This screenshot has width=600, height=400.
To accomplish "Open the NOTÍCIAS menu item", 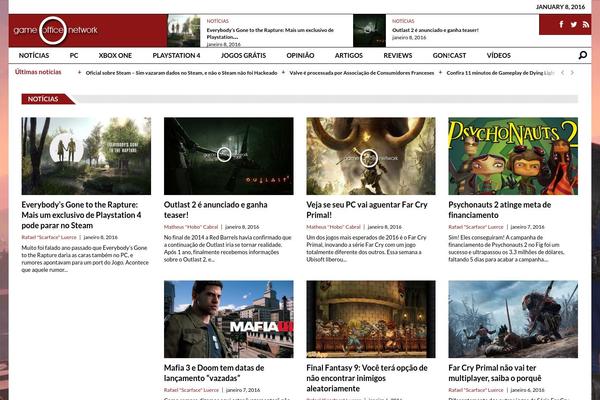I will pos(34,56).
